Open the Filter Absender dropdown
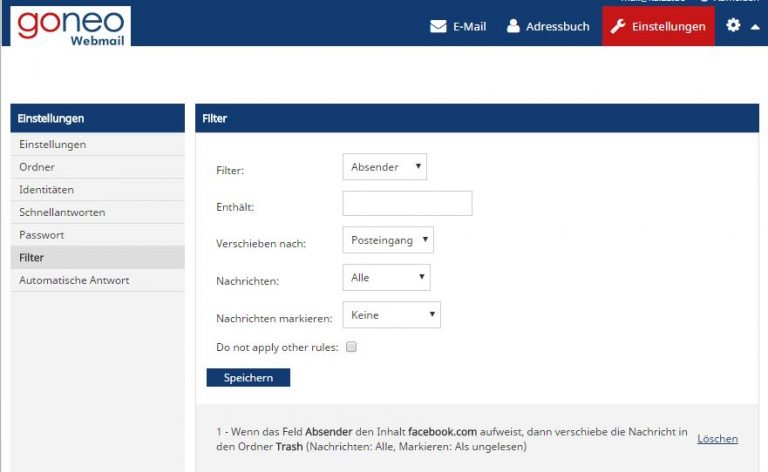Viewport: 768px width, 472px height. pyautogui.click(x=384, y=166)
